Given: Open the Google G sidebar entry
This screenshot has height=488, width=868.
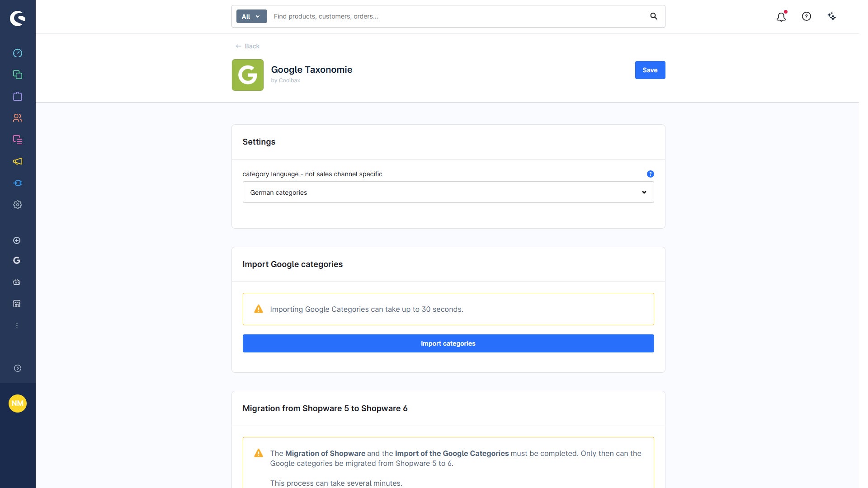Looking at the screenshot, I should pos(17,260).
